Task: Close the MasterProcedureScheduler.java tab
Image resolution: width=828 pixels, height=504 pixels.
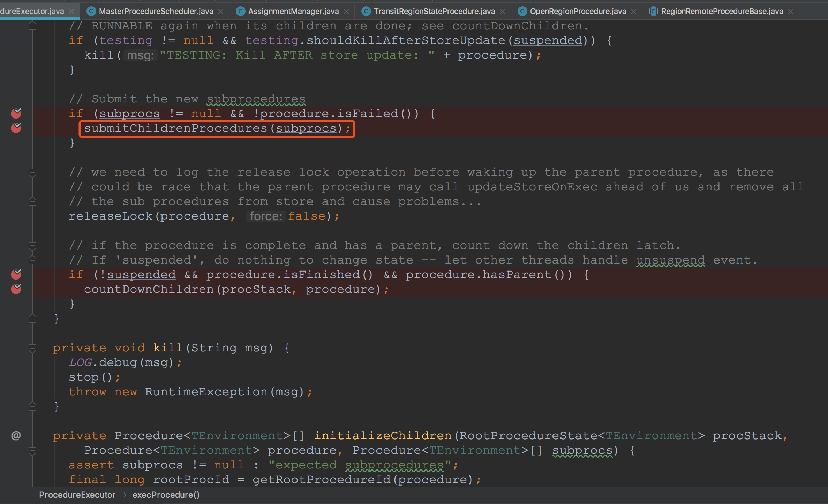Action: 221,12
